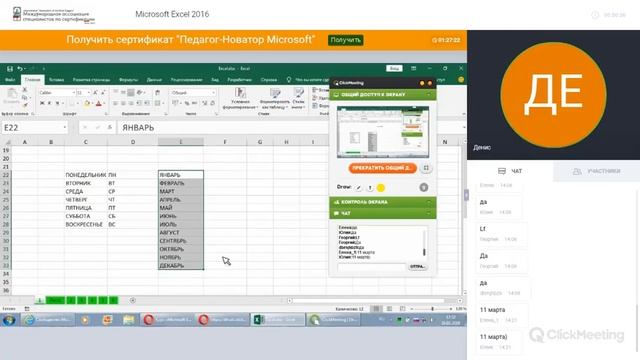Switch to the Данные ribbon tab
Viewport: 640px width, 360px height.
(x=154, y=80)
